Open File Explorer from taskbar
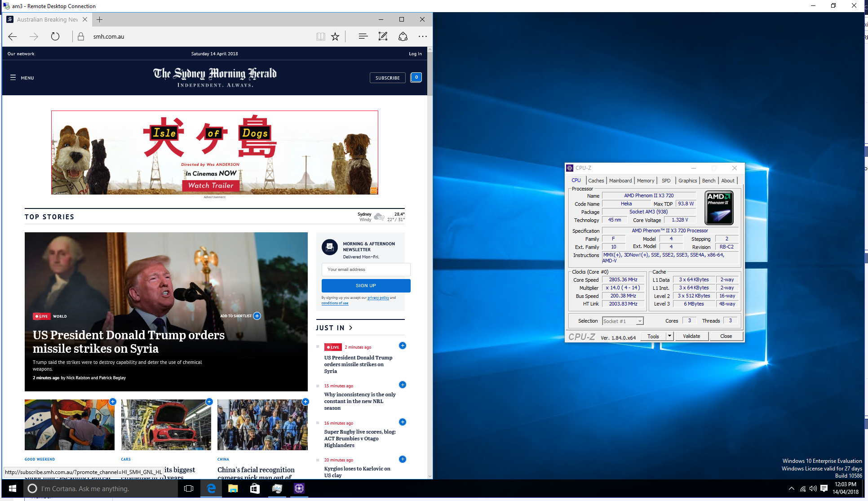The height and width of the screenshot is (501, 868). point(233,488)
